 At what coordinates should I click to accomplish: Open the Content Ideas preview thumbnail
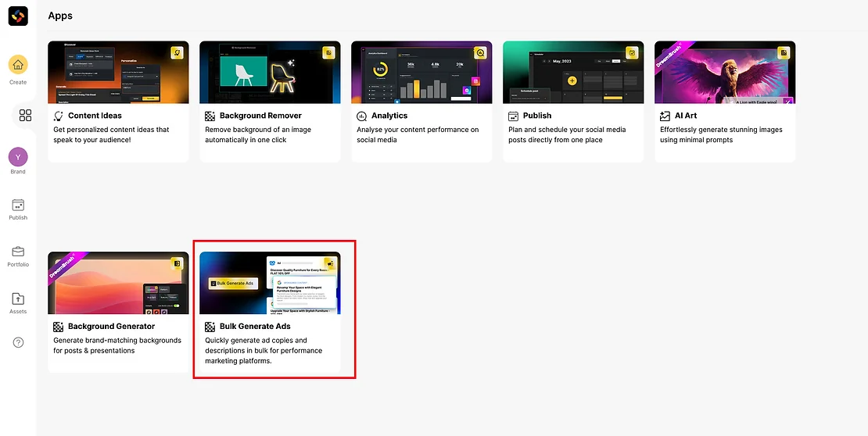click(118, 73)
